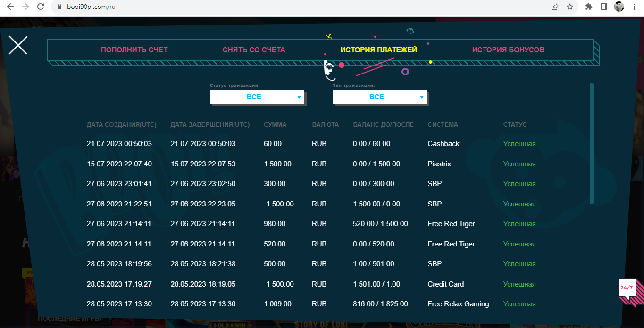Screen dimensions: 644x328
Task: Open Пополнить счет tab
Action: (134, 49)
